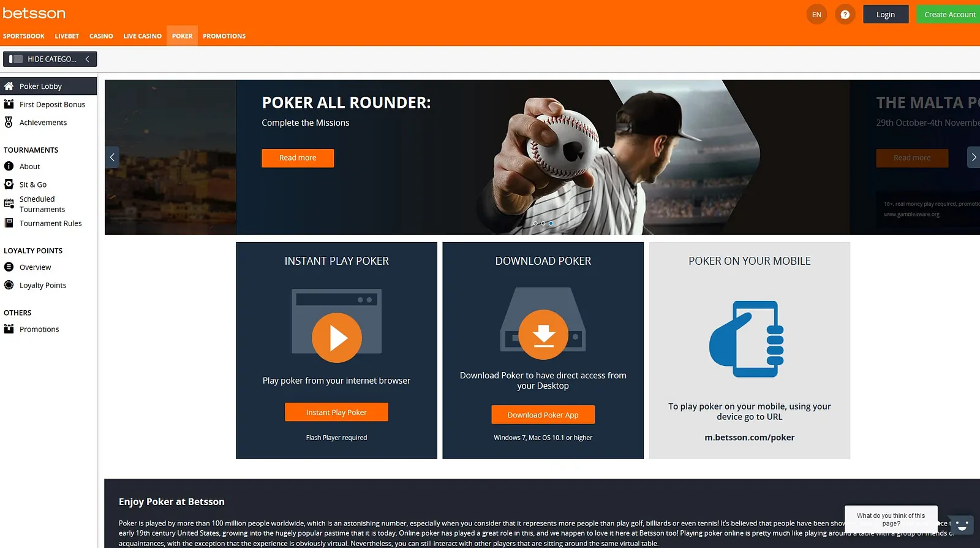980x548 pixels.
Task: Open the m.betsson.com/poker mobile URL
Action: [749, 438]
